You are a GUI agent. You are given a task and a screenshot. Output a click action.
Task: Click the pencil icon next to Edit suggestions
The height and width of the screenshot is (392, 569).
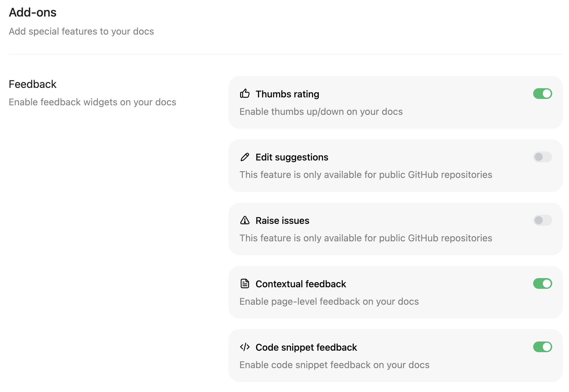245,157
